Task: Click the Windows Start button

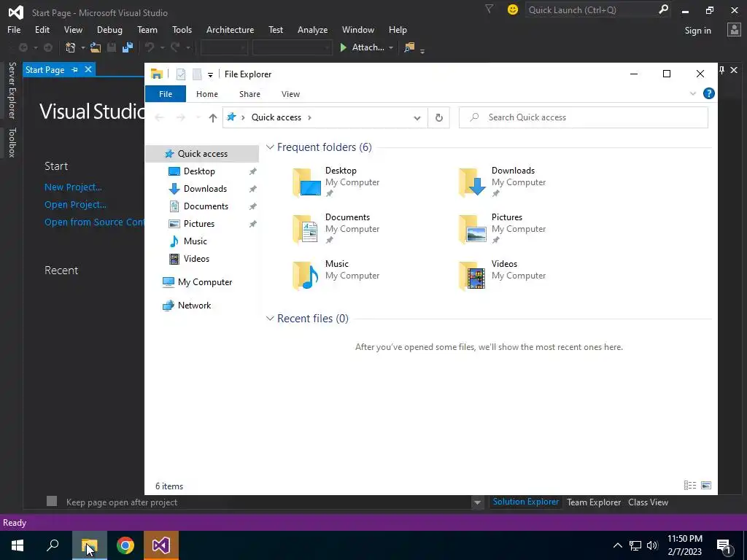Action: pos(18,545)
